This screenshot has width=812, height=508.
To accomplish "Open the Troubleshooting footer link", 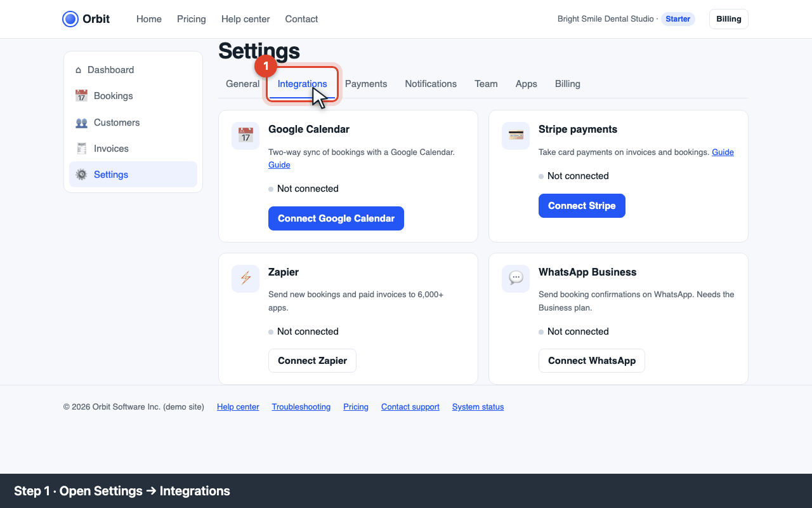I will pos(301,407).
